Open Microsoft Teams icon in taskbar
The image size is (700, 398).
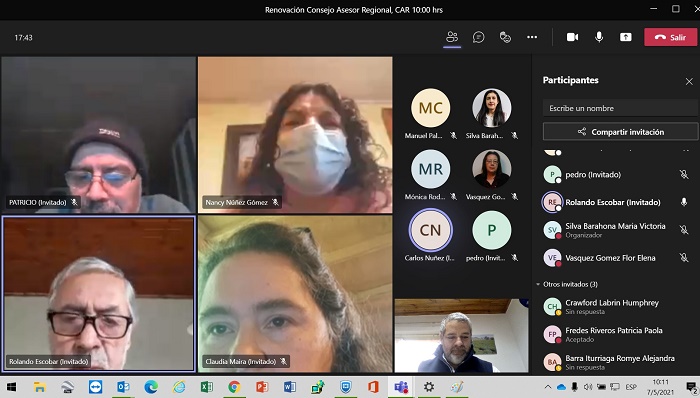pyautogui.click(x=401, y=387)
